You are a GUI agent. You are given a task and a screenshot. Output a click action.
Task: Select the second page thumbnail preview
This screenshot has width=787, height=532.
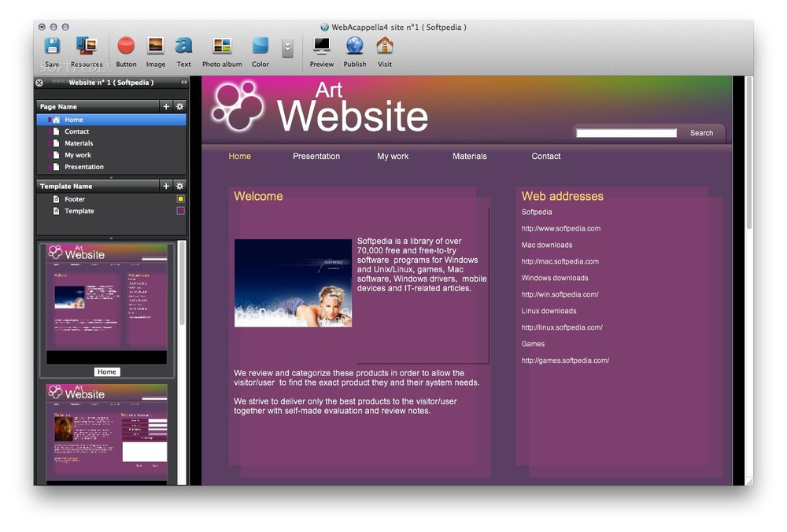click(106, 433)
